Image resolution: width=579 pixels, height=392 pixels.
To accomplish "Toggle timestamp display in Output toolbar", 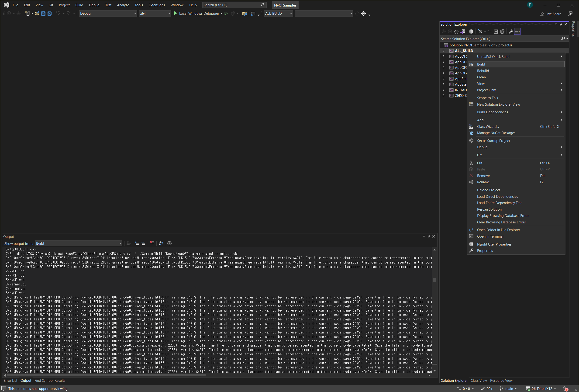I will pos(169,243).
